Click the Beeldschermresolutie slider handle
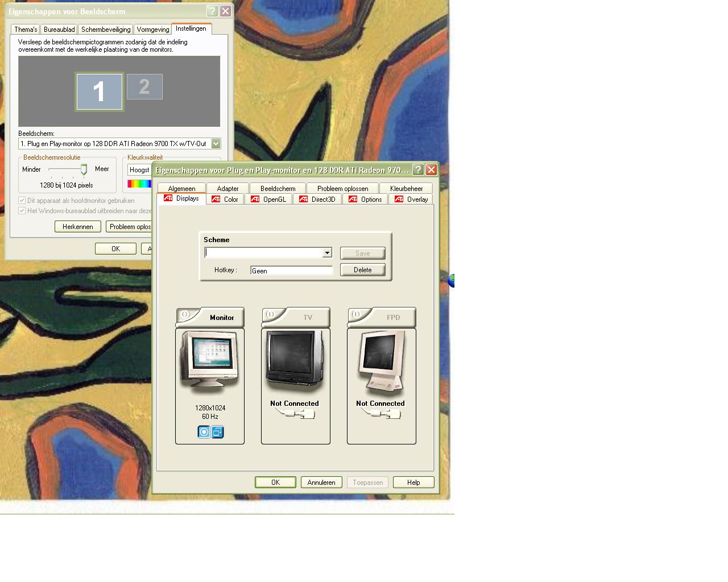Image resolution: width=728 pixels, height=582 pixels. [x=84, y=169]
